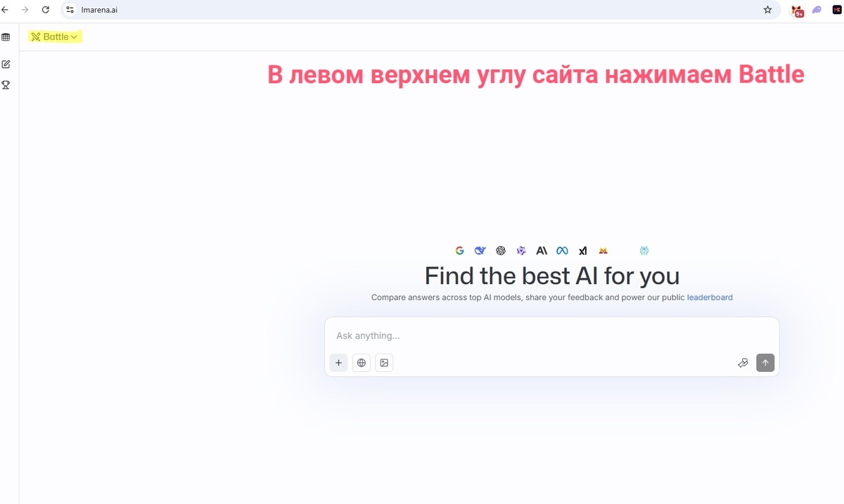
Task: Click the Find the best AI heading
Action: (x=552, y=275)
